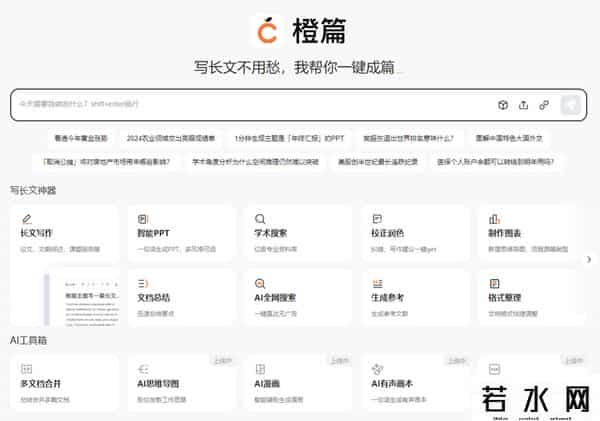Open the 校正润色 tool card

click(416, 233)
